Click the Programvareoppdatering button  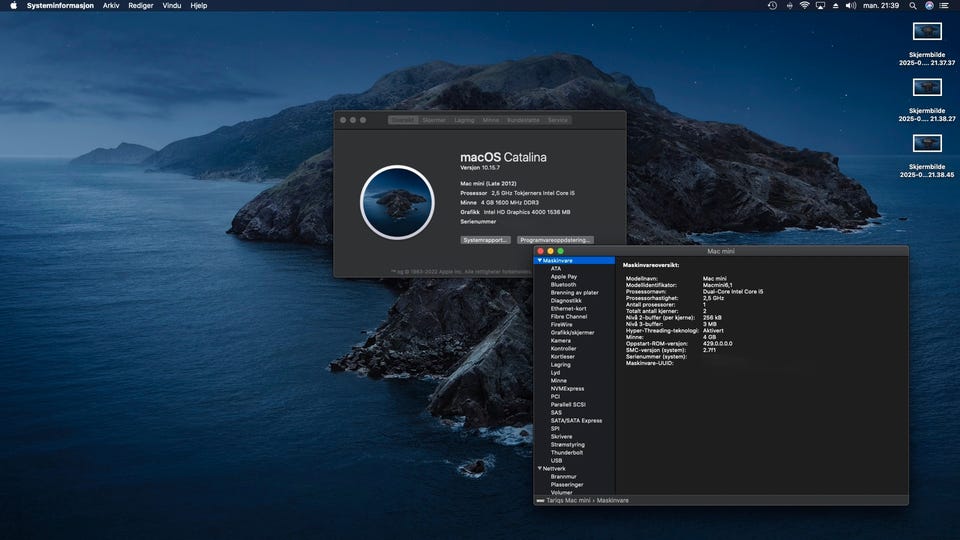(x=556, y=240)
